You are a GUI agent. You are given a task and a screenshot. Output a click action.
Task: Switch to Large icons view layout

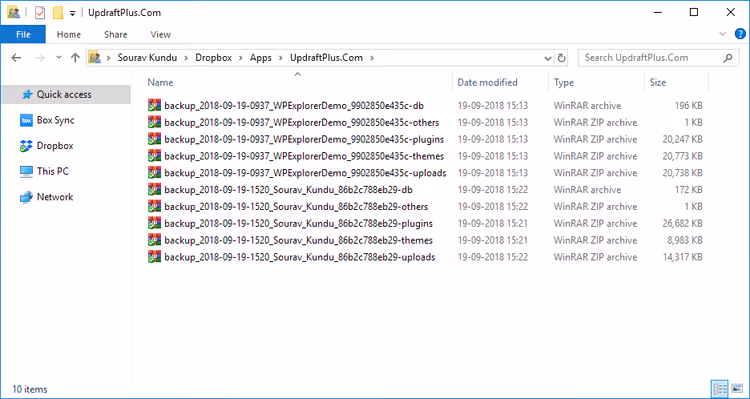pos(737,388)
